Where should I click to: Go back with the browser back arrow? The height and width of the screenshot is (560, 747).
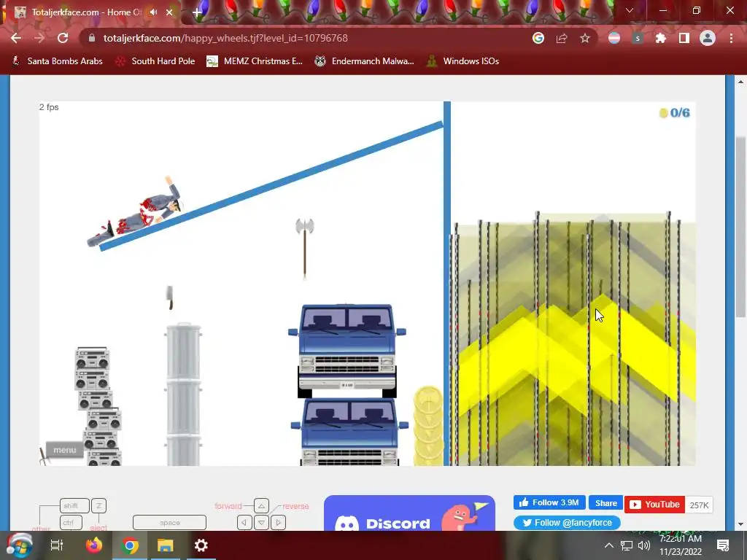pyautogui.click(x=16, y=38)
